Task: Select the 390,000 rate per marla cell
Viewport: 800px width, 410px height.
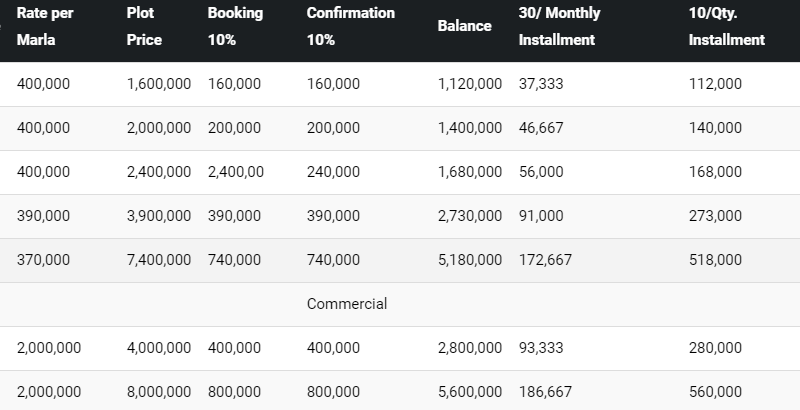Action: pyautogui.click(x=44, y=216)
